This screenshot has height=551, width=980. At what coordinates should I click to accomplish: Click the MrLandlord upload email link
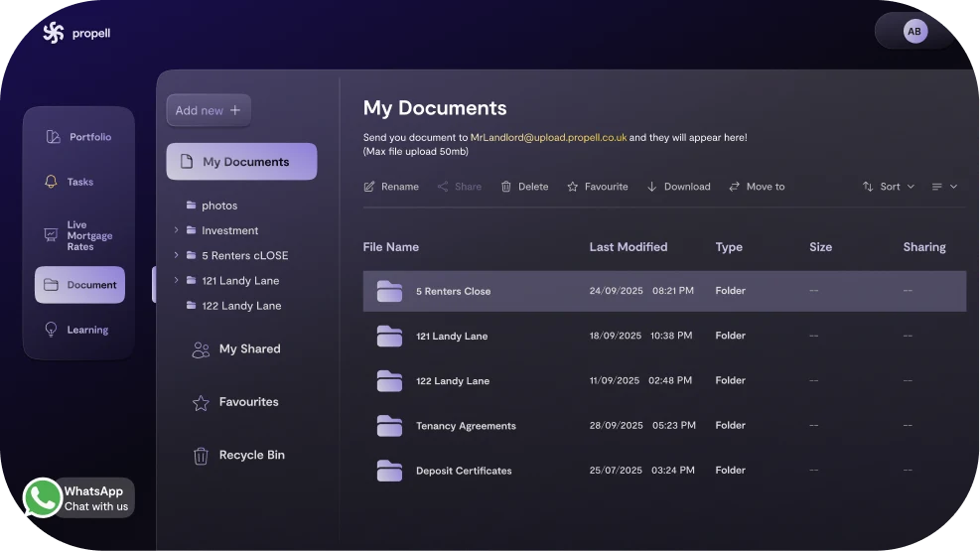pyautogui.click(x=548, y=138)
